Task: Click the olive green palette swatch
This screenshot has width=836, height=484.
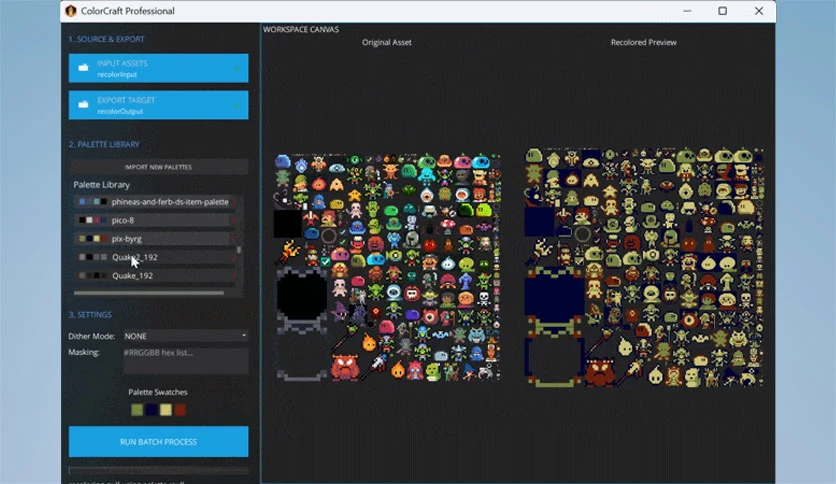Action: coord(137,409)
